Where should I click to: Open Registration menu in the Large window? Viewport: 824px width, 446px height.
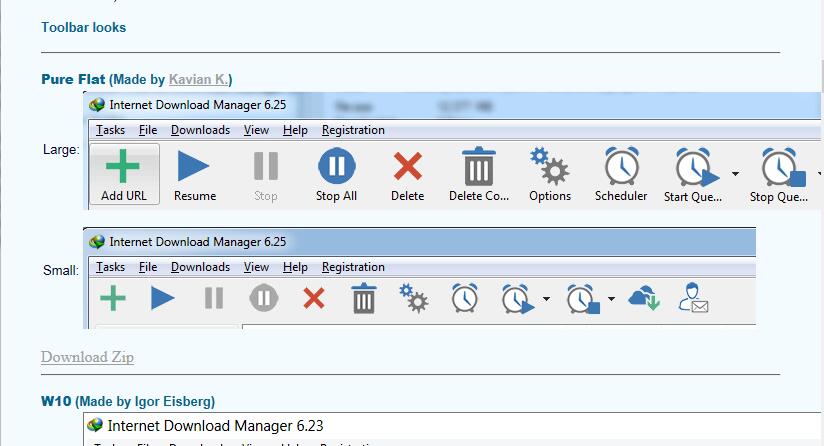click(353, 130)
